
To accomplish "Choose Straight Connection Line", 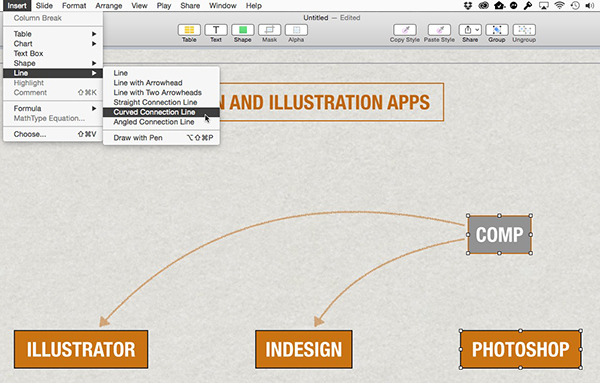I will coord(161,102).
